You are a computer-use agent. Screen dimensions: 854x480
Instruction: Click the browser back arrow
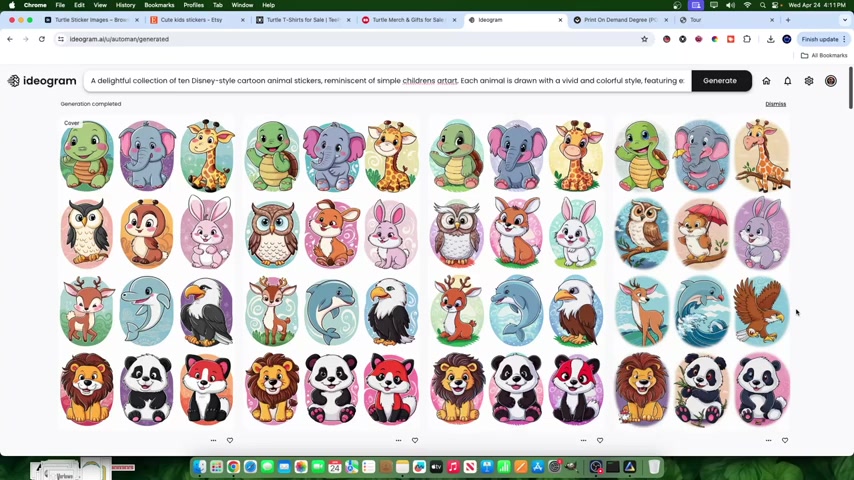10,39
